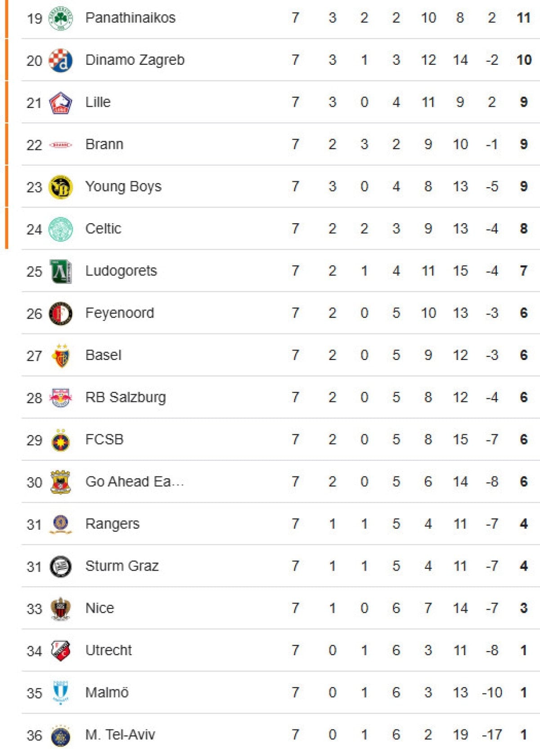Image resolution: width=540 pixels, height=756 pixels.
Task: Click the Sturm Graz club logo
Action: coord(60,567)
